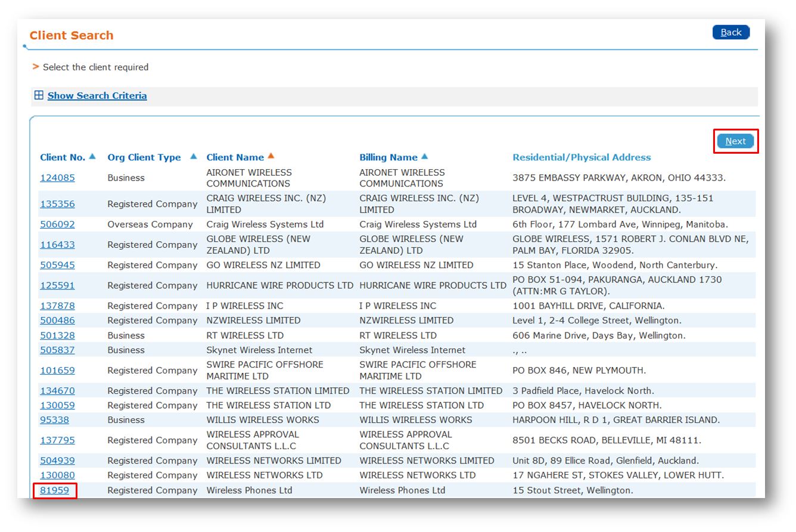Open client number 137878

click(x=57, y=306)
